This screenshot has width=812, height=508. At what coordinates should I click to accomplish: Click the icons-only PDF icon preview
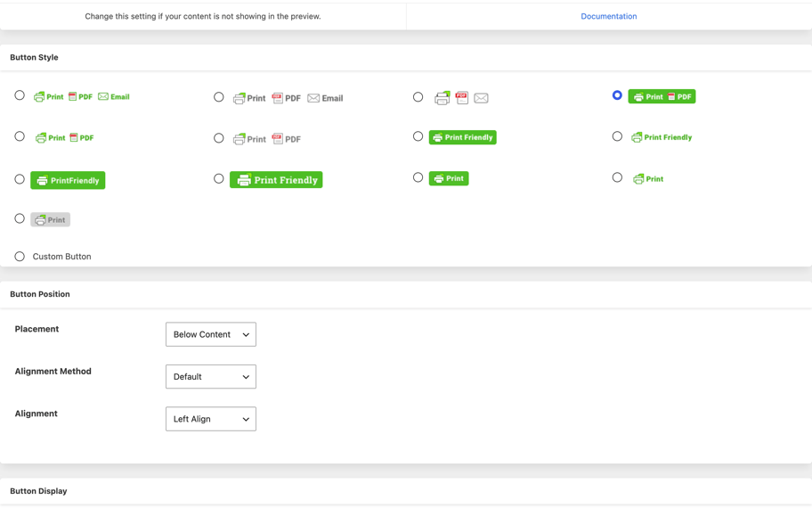click(462, 98)
